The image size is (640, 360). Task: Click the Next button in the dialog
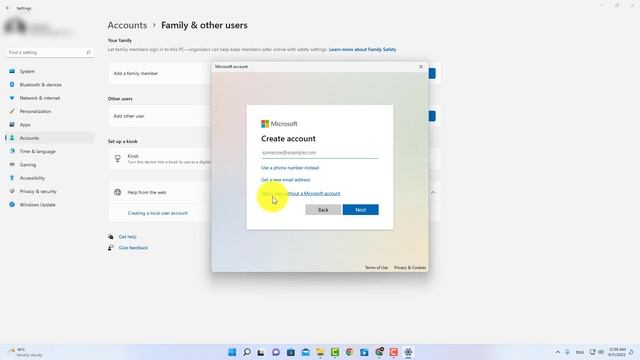(360, 210)
